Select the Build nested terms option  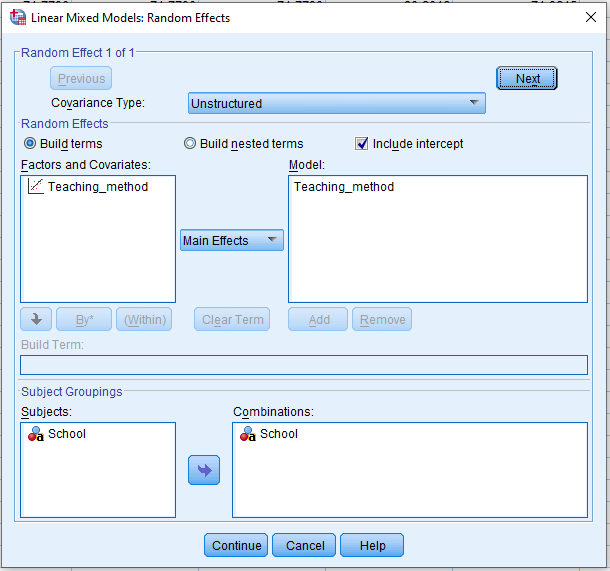click(190, 144)
